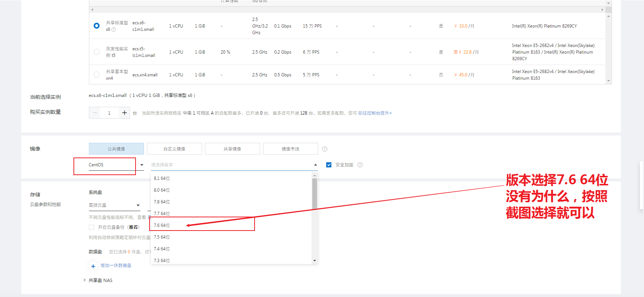Select the 共享基本型 xn4 radio button

click(97, 75)
